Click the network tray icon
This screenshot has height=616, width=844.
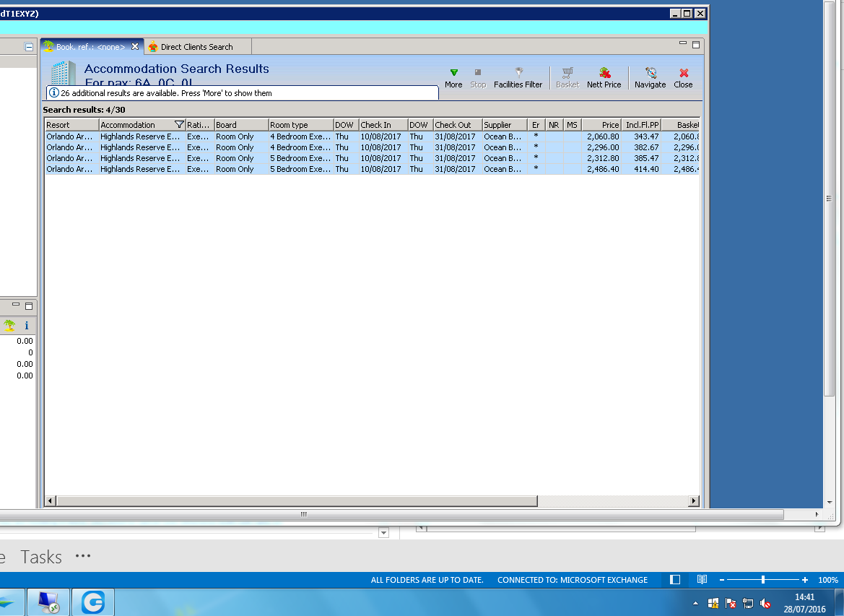(748, 603)
